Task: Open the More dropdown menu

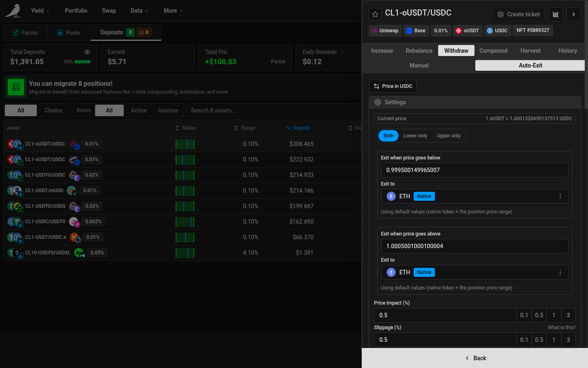Action: point(173,11)
